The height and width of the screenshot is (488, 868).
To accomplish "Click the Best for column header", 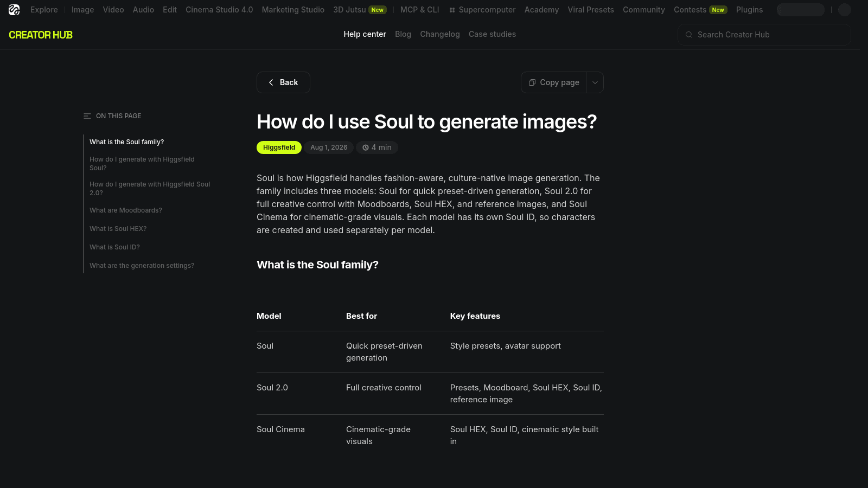I will coord(361,316).
